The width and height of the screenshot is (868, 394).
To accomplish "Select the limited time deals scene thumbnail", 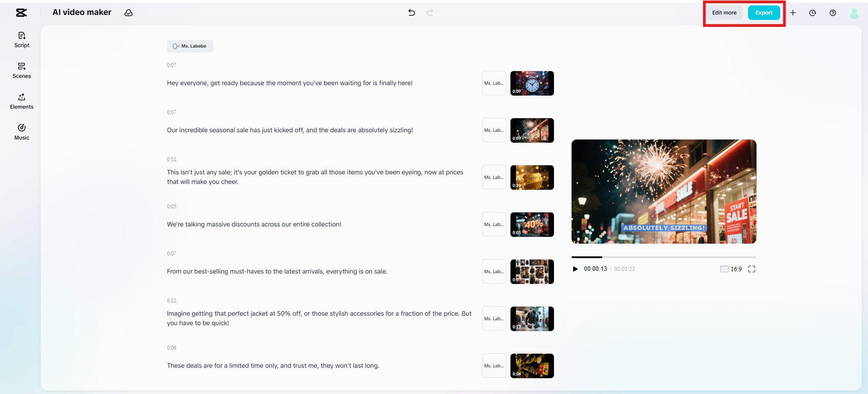I will point(532,366).
